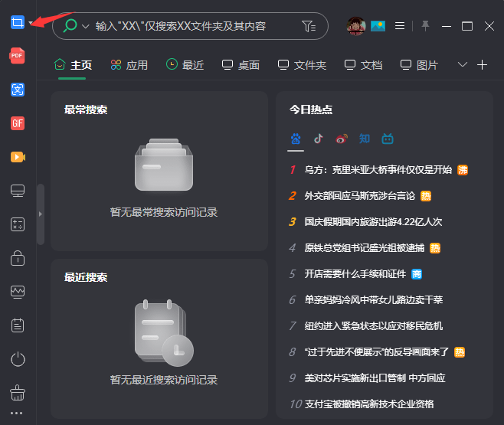Screen dimensions: 504x425
Task: Launch the text recognition (OCR) tool
Action: pyautogui.click(x=18, y=90)
